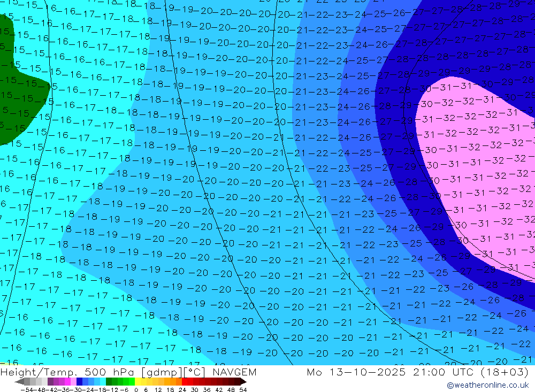This screenshot has height=392, width=535.
Task: Click the Height/Temp. title text
Action: [x=39, y=372]
